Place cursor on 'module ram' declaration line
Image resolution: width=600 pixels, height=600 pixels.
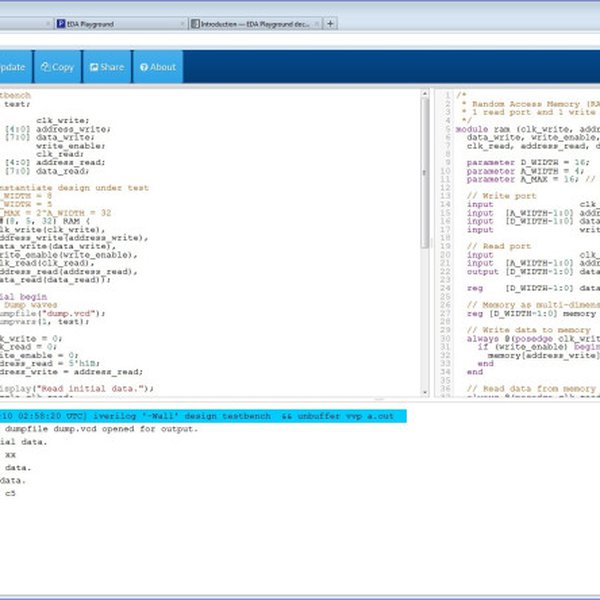pyautogui.click(x=520, y=129)
